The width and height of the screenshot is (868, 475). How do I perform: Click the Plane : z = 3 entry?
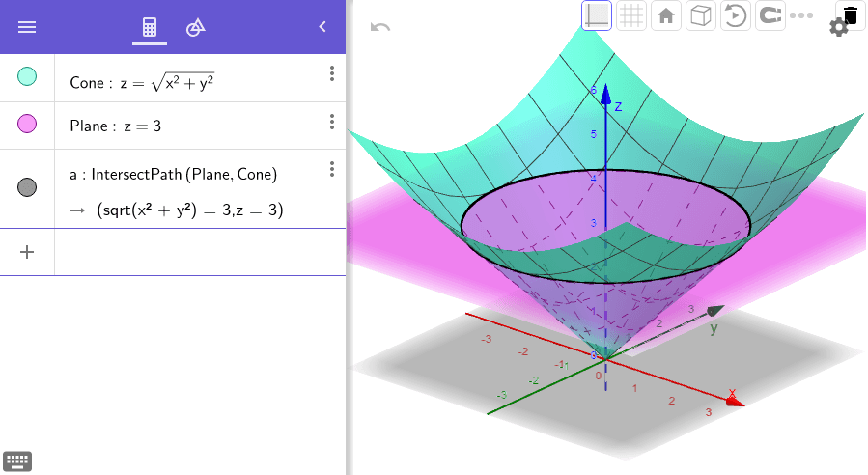coord(115,126)
